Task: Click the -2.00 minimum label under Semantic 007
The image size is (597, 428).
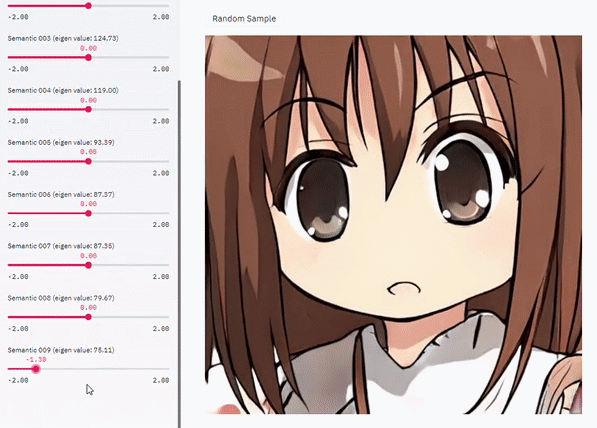Action: [x=18, y=276]
